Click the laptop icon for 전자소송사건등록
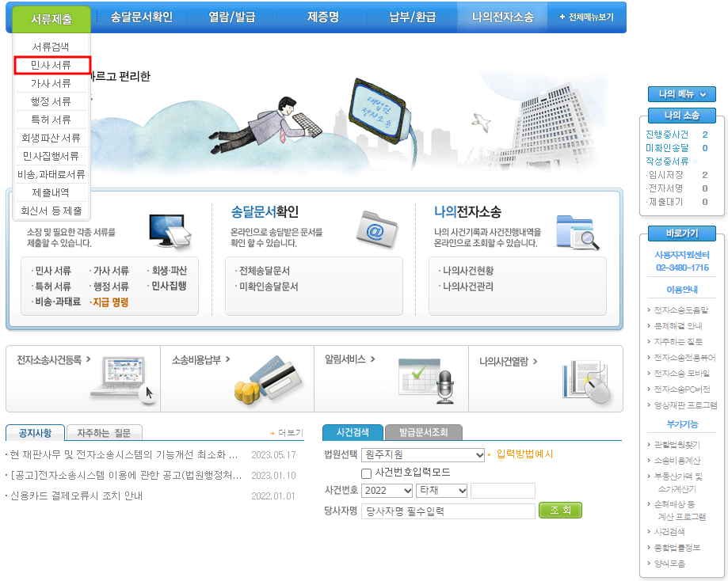The image size is (728, 581). [124, 380]
